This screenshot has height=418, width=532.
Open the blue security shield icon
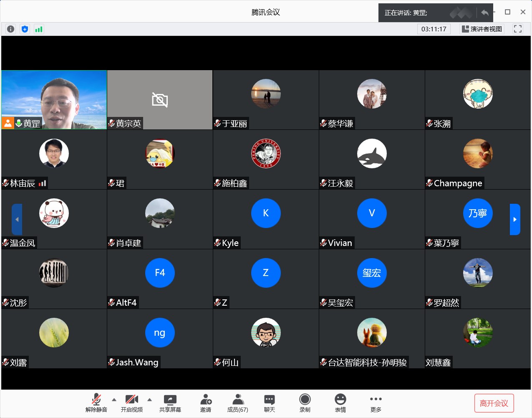click(25, 29)
